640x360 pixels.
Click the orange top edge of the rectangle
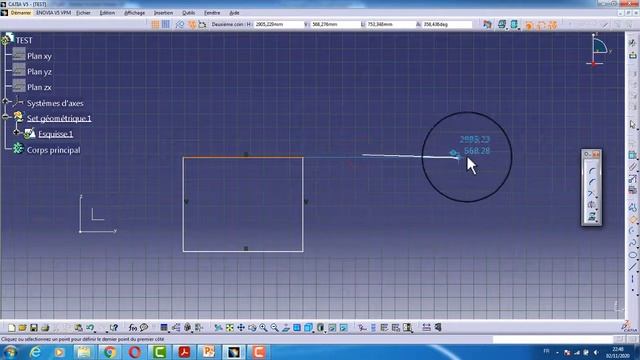coord(243,157)
